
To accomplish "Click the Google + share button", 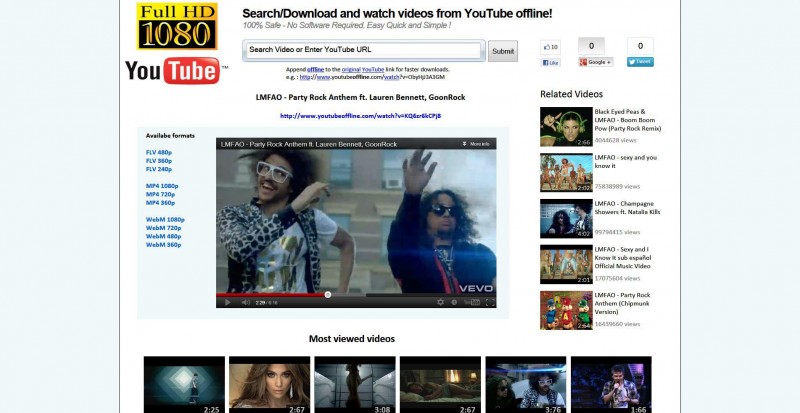I will (595, 62).
